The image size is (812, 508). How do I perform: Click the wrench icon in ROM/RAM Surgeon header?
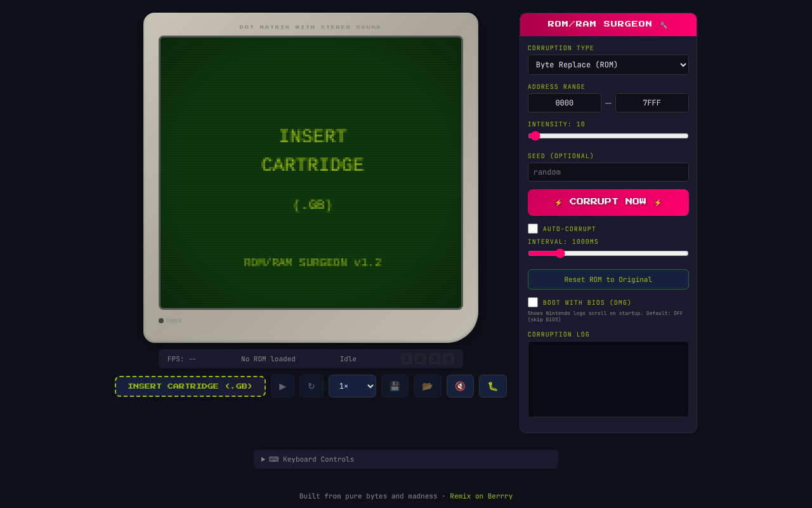click(x=664, y=25)
